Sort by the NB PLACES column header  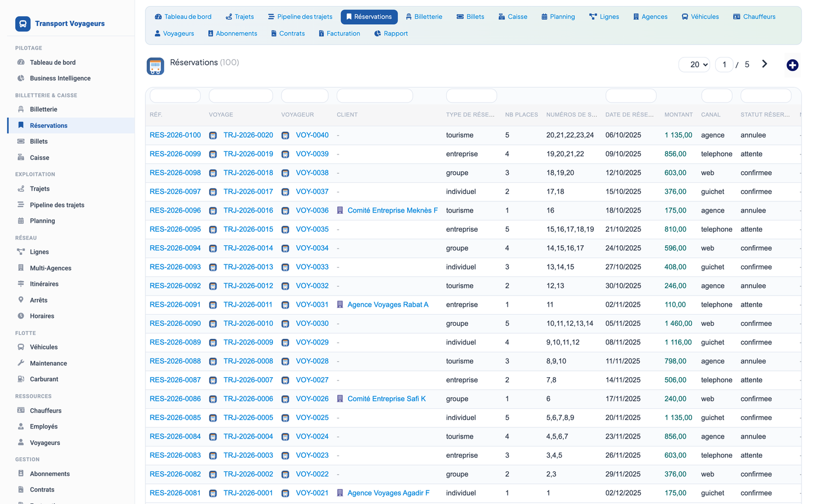pyautogui.click(x=521, y=115)
